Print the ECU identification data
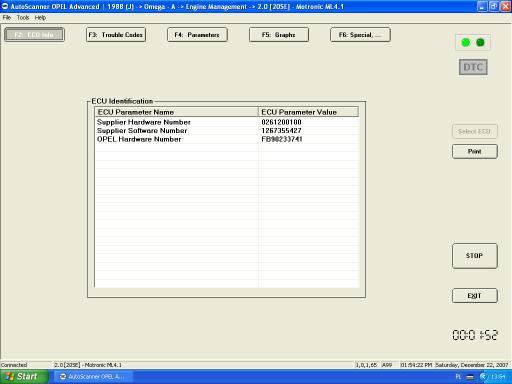512x384 pixels. click(475, 151)
